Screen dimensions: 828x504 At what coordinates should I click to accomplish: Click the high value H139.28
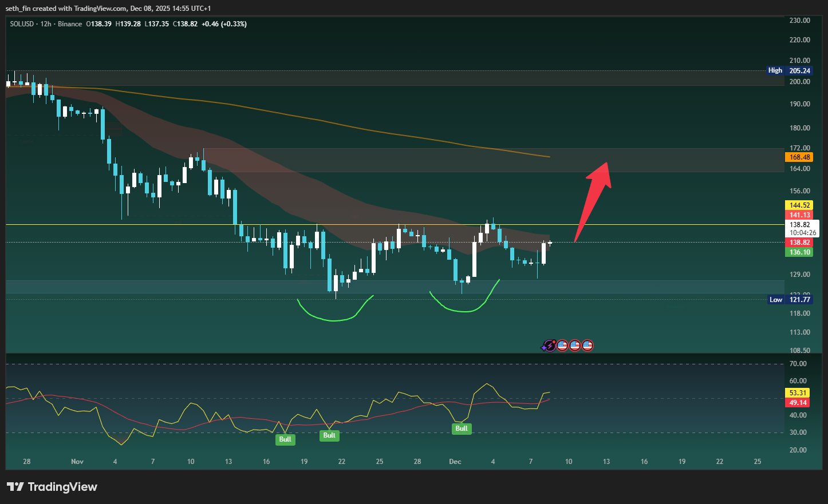click(x=128, y=24)
